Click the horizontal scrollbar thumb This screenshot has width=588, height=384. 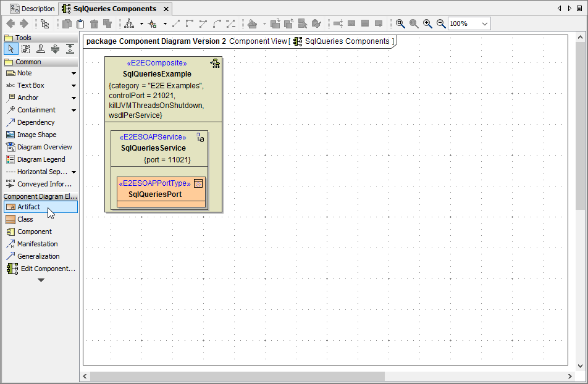[x=237, y=376]
